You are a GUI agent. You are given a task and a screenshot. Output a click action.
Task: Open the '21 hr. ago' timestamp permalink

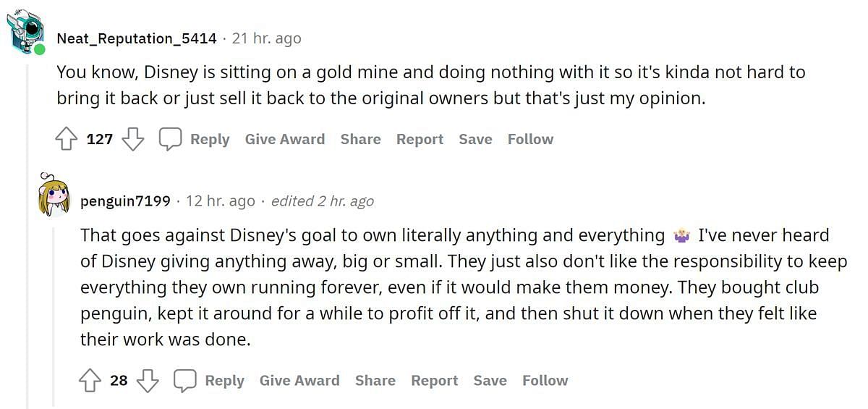click(267, 38)
